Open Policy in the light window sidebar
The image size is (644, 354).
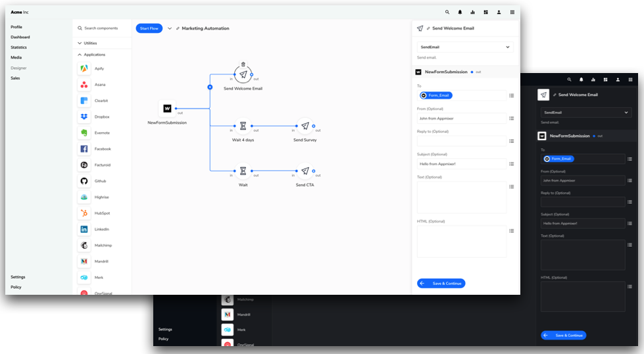click(16, 287)
